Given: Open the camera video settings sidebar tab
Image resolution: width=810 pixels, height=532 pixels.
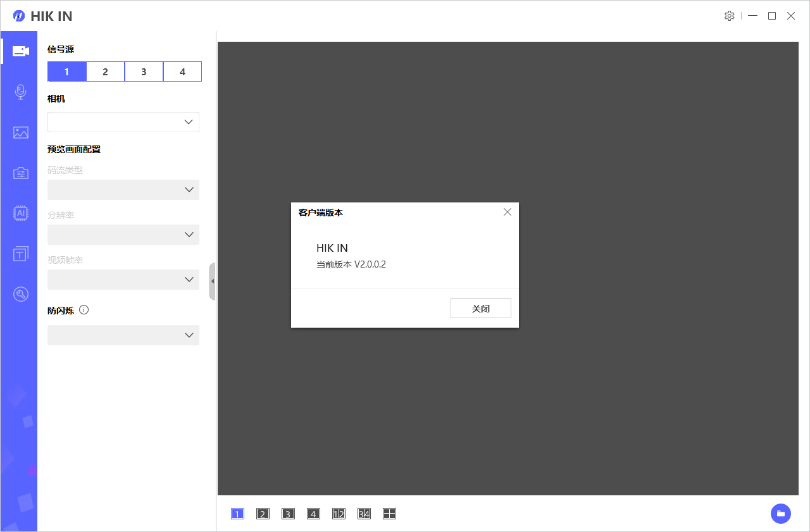Looking at the screenshot, I should [20, 51].
